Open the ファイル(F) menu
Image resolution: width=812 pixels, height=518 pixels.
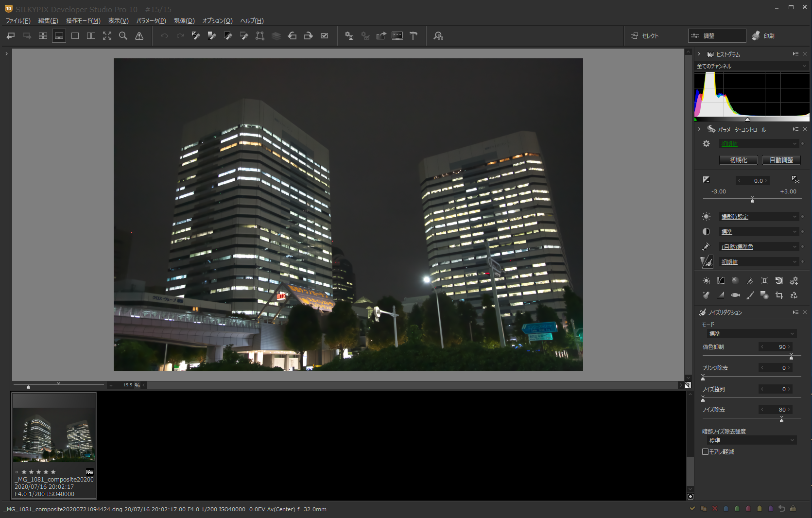(x=18, y=21)
